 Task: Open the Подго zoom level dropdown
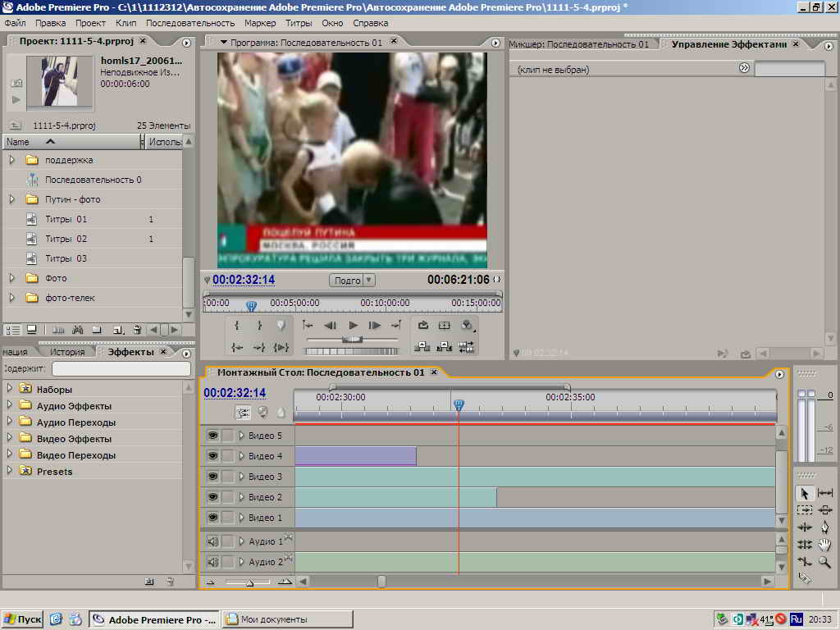tap(352, 281)
